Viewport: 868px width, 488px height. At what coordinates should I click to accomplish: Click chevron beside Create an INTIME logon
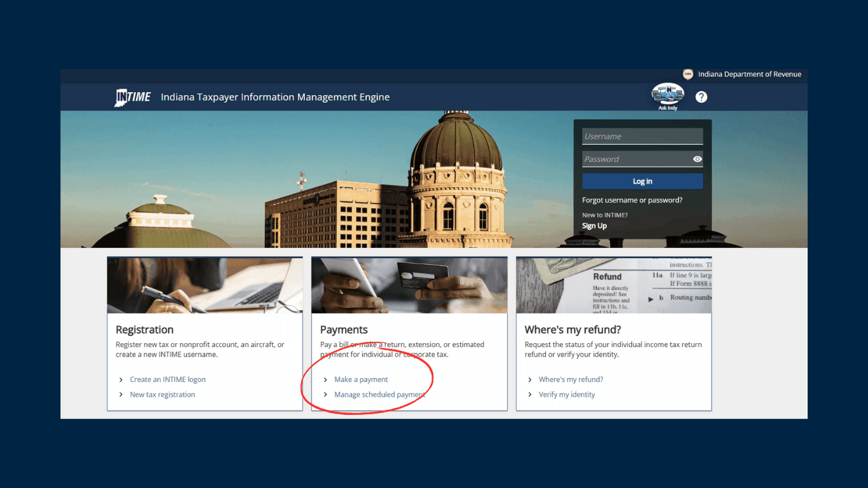click(x=121, y=379)
